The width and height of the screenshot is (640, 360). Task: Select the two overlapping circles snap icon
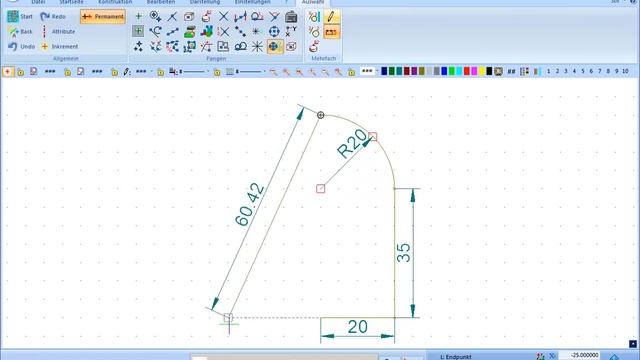click(240, 47)
